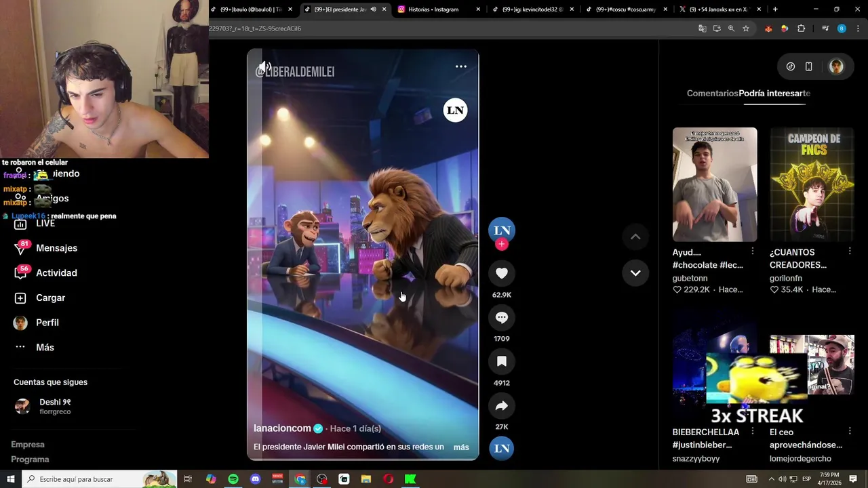This screenshot has height=488, width=868.
Task: Click the Windows taskbar search box
Action: [x=99, y=479]
